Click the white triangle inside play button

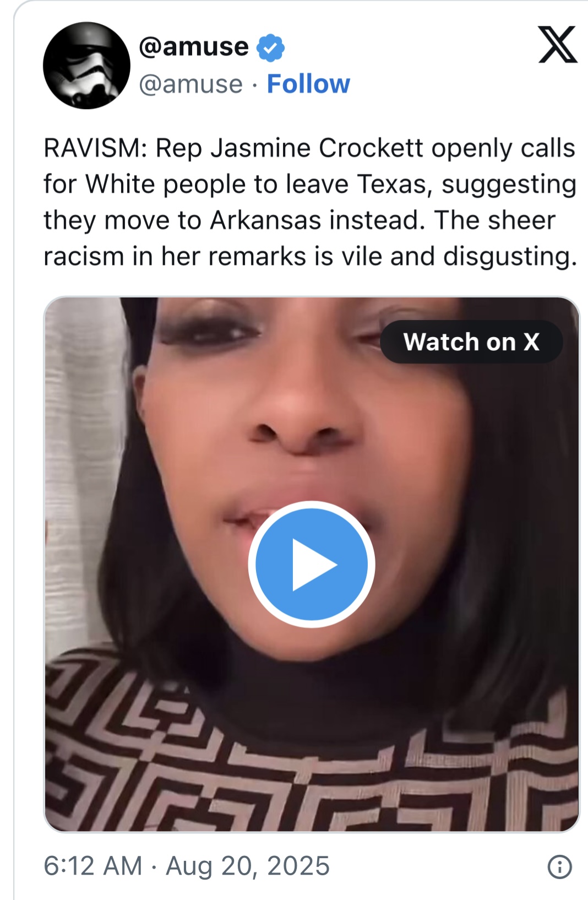coord(314,565)
